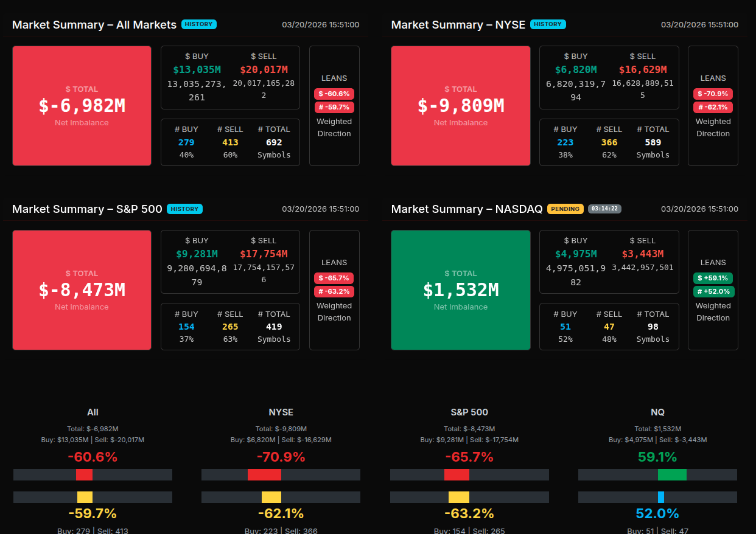Select the green NASDAQ $1,532M total tile
Screen dimensions: 756x534
click(x=461, y=290)
